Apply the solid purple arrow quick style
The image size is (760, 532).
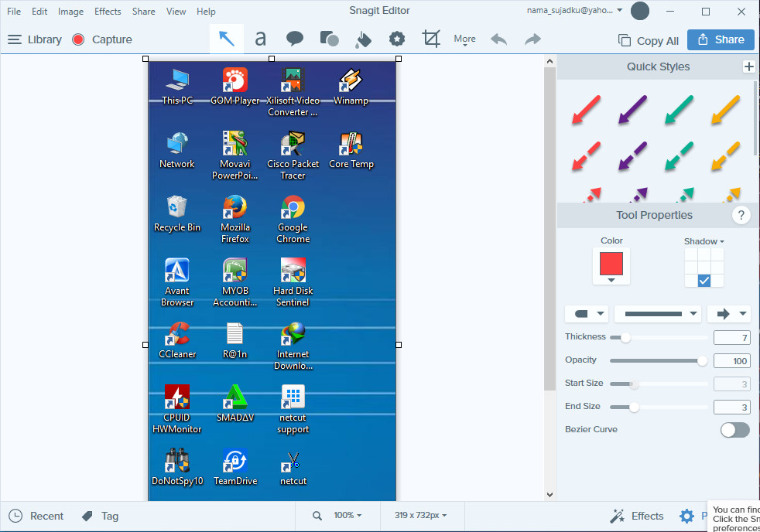[633, 110]
